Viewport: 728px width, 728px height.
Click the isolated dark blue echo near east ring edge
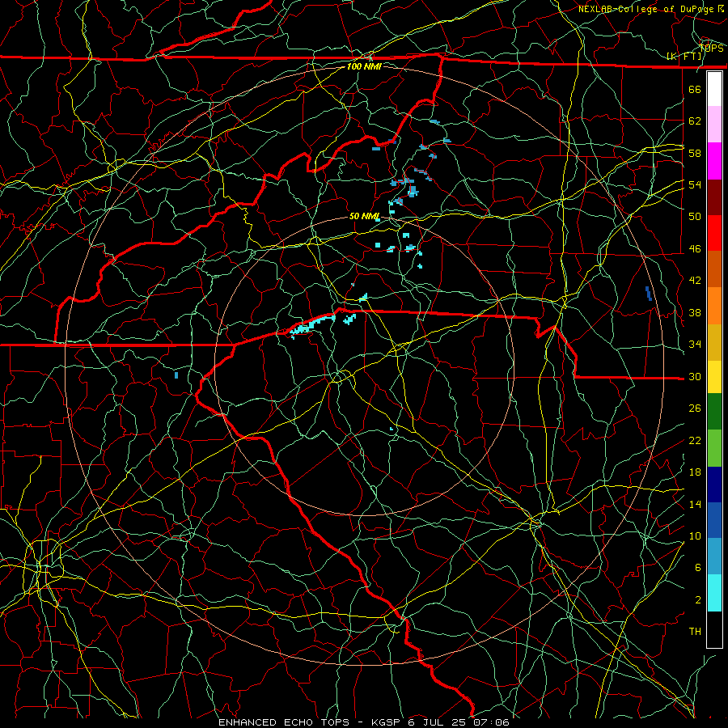[x=649, y=294]
